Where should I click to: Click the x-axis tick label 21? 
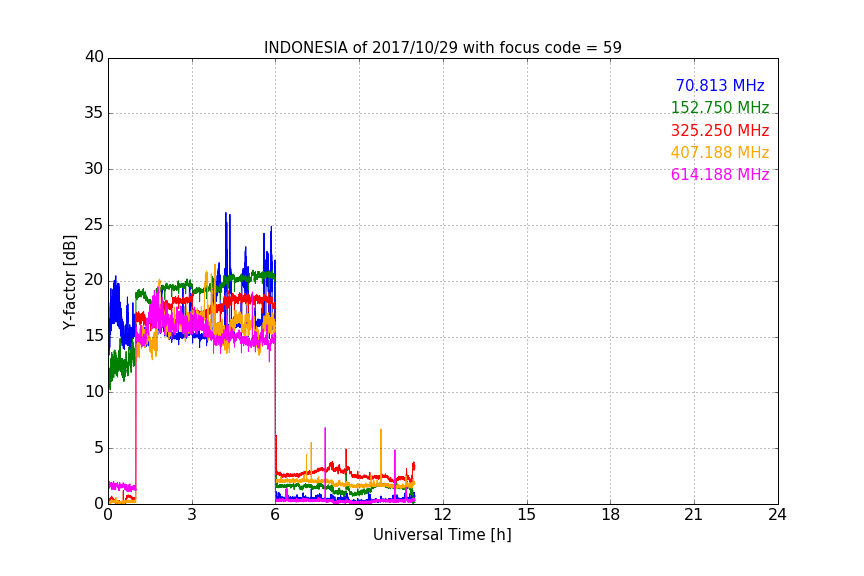click(694, 515)
